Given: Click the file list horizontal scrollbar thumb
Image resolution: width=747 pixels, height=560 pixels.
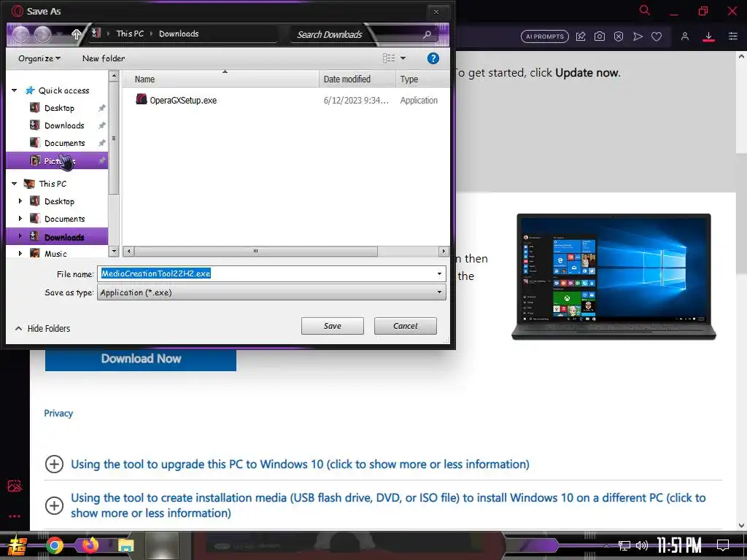Looking at the screenshot, I should pos(256,251).
